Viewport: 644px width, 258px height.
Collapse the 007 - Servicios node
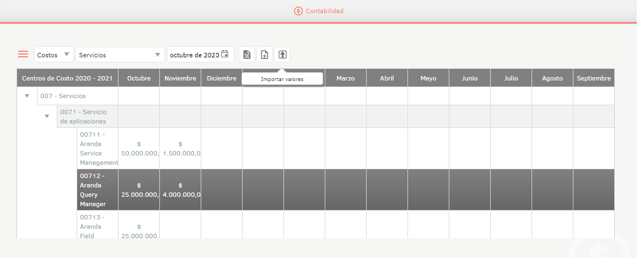(27, 96)
